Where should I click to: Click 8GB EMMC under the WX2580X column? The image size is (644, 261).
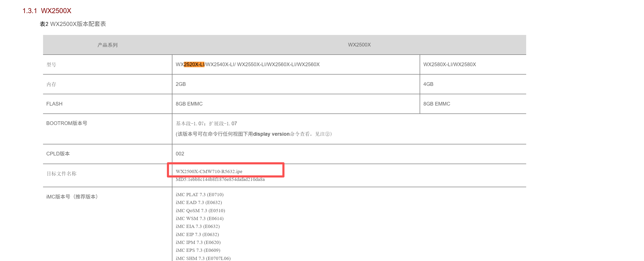coord(436,104)
